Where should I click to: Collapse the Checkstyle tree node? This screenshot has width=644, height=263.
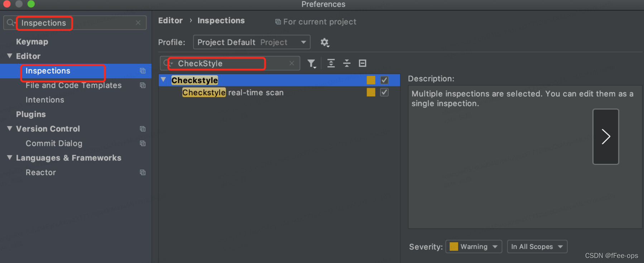pos(163,79)
